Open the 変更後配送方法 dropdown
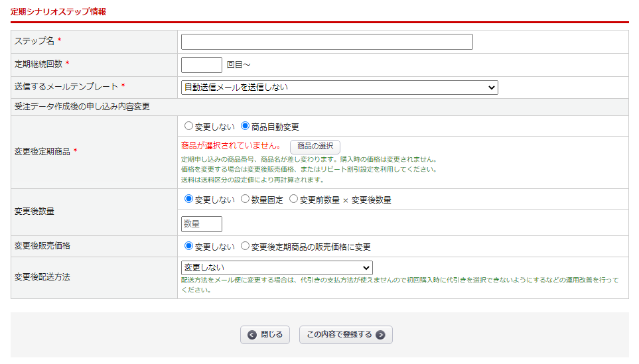The width and height of the screenshot is (639, 364). tap(277, 268)
